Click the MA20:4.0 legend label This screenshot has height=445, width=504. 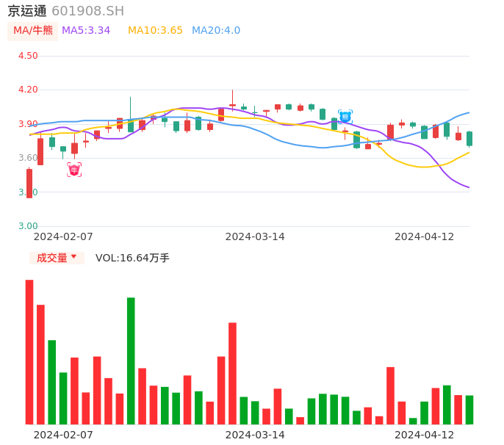(x=216, y=31)
